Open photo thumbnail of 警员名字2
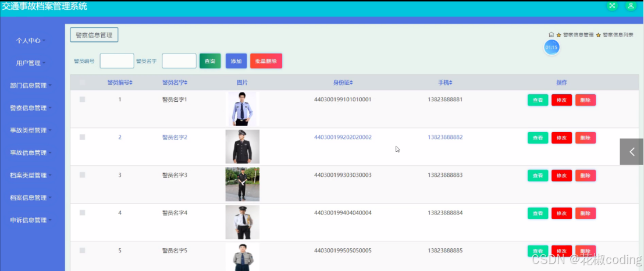This screenshot has width=644, height=271. pos(243,147)
